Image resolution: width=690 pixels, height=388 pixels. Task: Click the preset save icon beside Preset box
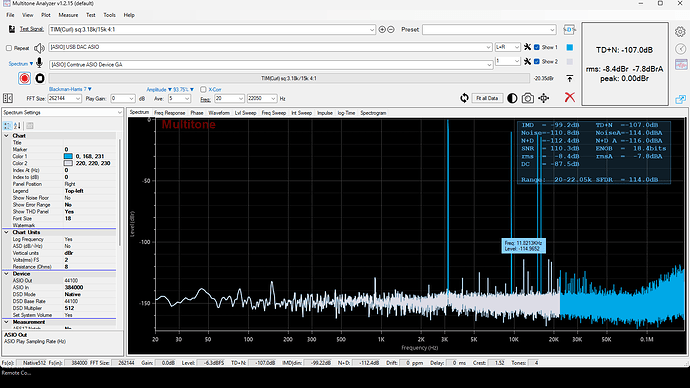coord(569,29)
